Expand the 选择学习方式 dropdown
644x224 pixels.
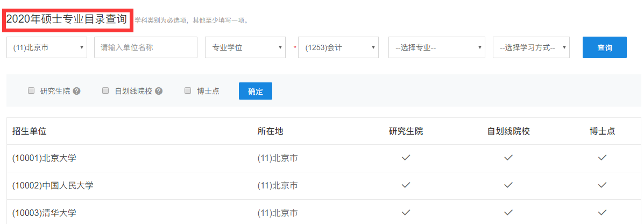pyautogui.click(x=531, y=47)
